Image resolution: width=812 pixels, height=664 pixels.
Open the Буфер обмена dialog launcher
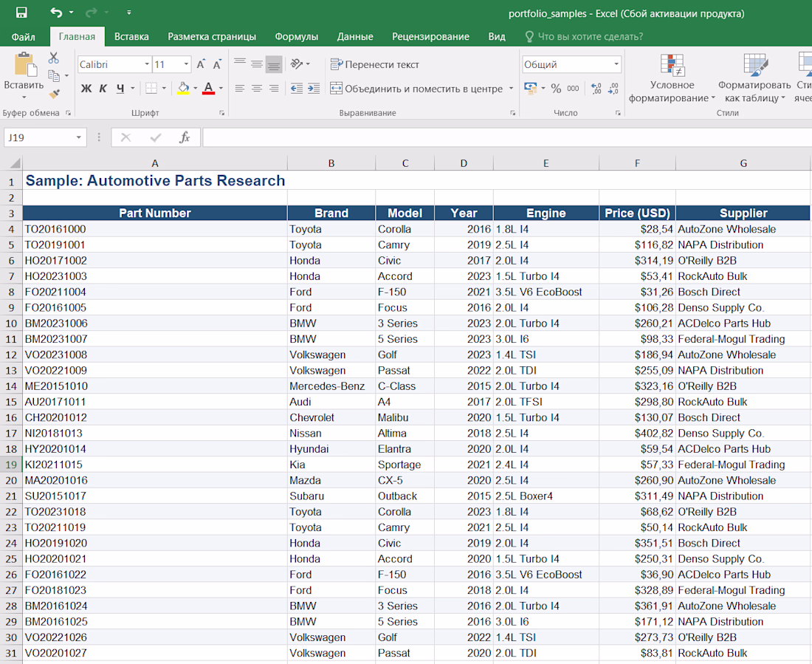tap(68, 113)
